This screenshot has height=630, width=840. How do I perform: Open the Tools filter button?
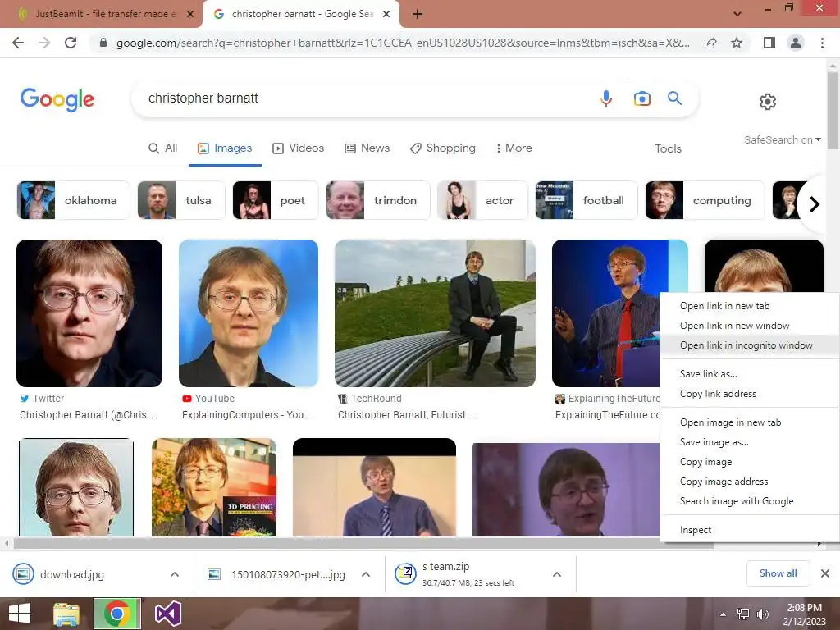point(668,149)
